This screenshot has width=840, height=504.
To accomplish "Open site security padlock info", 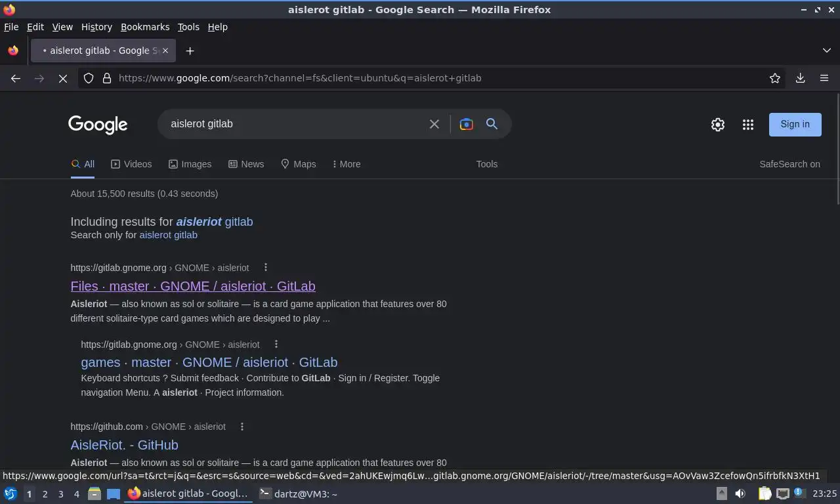I will (x=107, y=78).
